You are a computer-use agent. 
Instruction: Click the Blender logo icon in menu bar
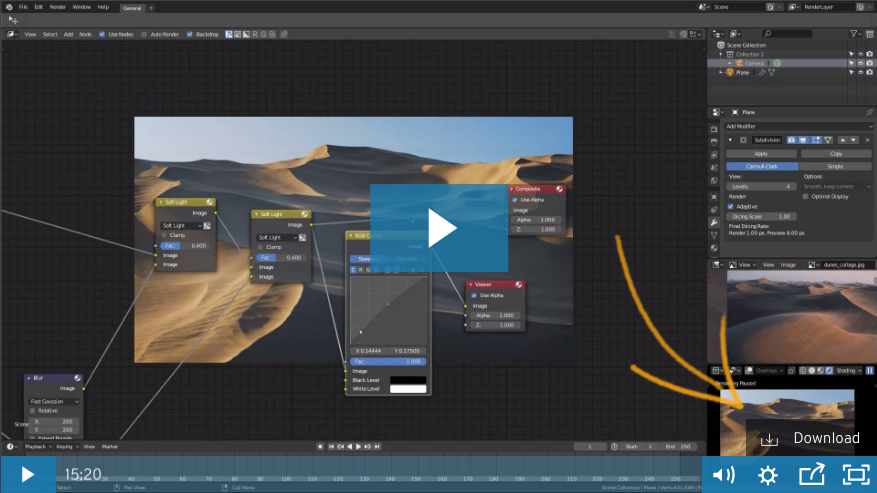pos(9,7)
